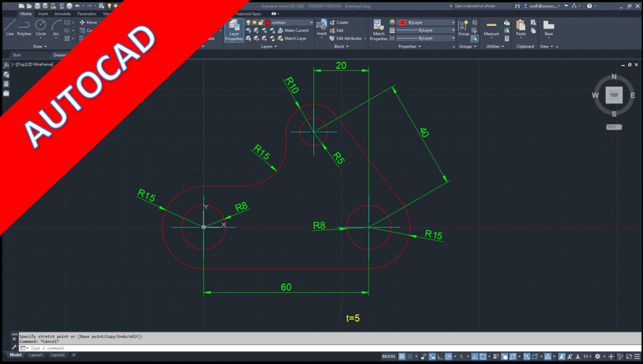Switch to the Layout1 tab

[35, 355]
